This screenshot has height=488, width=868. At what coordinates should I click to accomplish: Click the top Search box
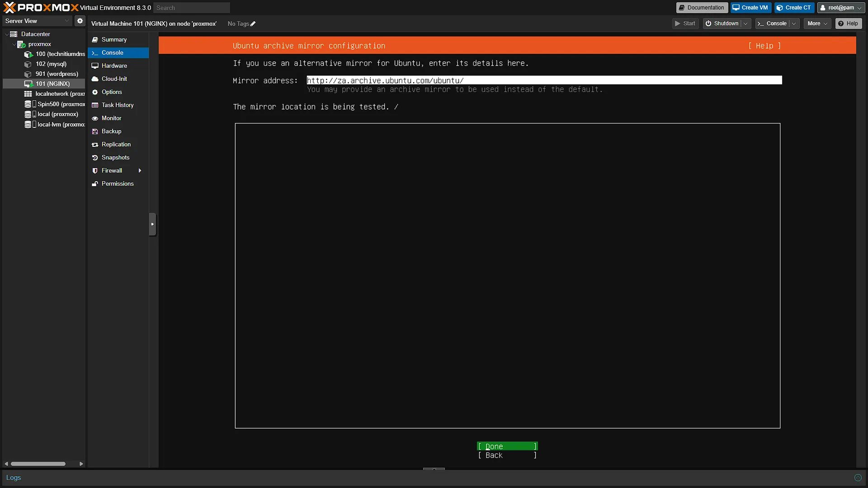(192, 8)
